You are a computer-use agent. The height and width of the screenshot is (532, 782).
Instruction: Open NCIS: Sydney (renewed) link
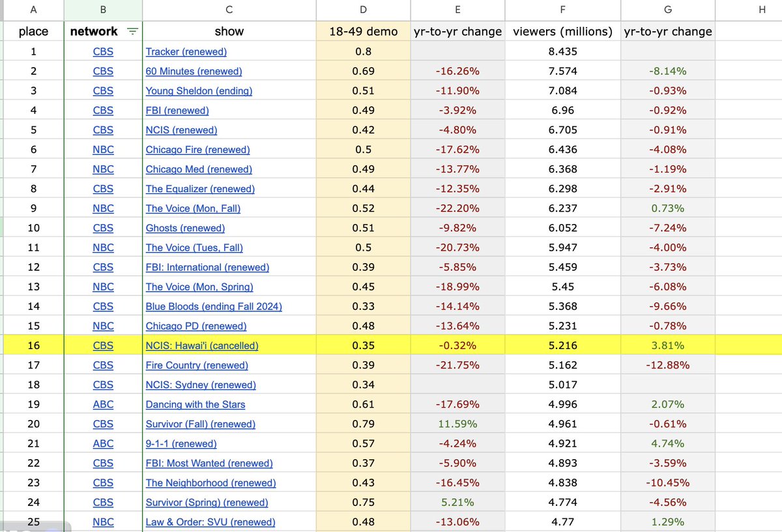pos(201,385)
